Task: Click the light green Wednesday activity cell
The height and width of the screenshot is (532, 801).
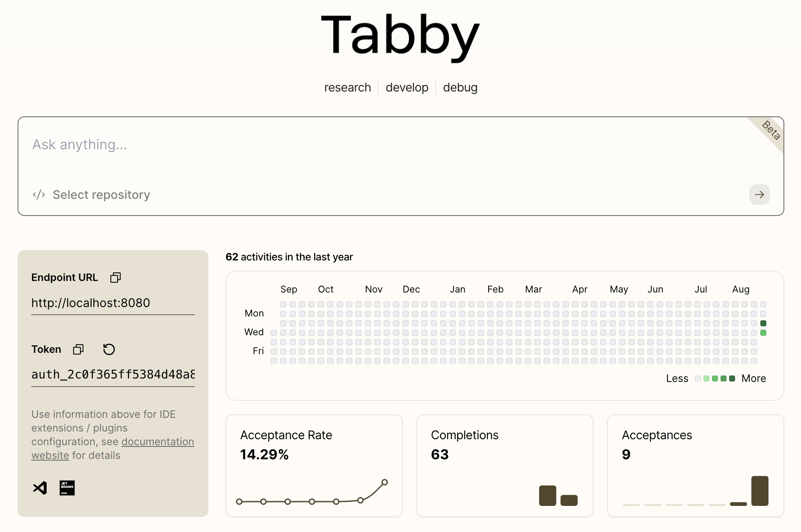Action: coord(763,333)
